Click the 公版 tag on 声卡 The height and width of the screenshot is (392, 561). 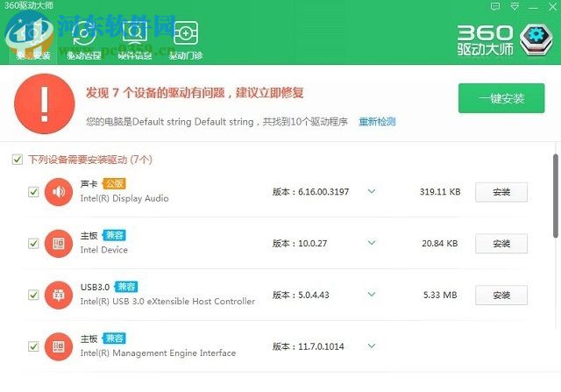tap(114, 183)
